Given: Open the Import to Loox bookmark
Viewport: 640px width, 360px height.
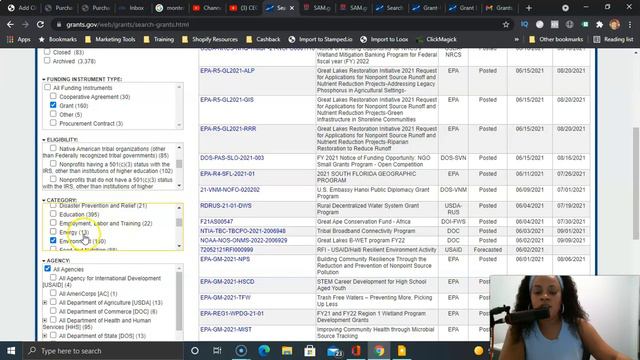Looking at the screenshot, I should tap(384, 39).
